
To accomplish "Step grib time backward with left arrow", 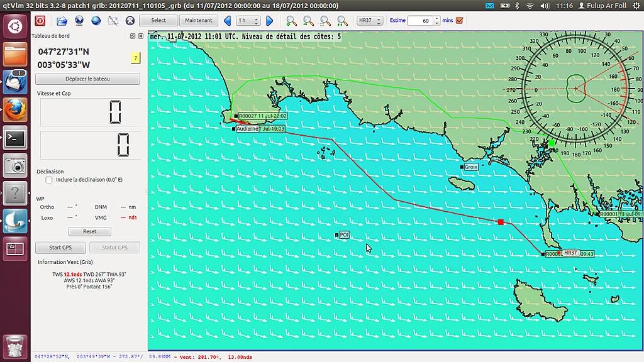I will pos(227,21).
